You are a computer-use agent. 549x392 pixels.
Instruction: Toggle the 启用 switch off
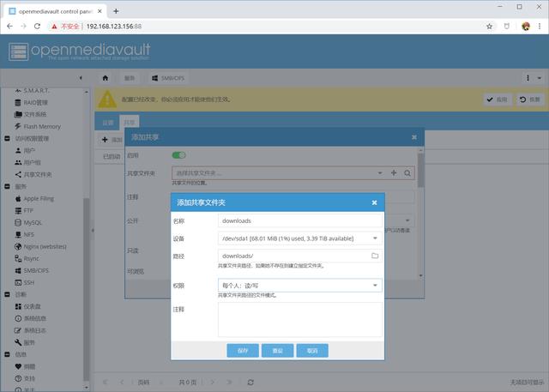[179, 155]
